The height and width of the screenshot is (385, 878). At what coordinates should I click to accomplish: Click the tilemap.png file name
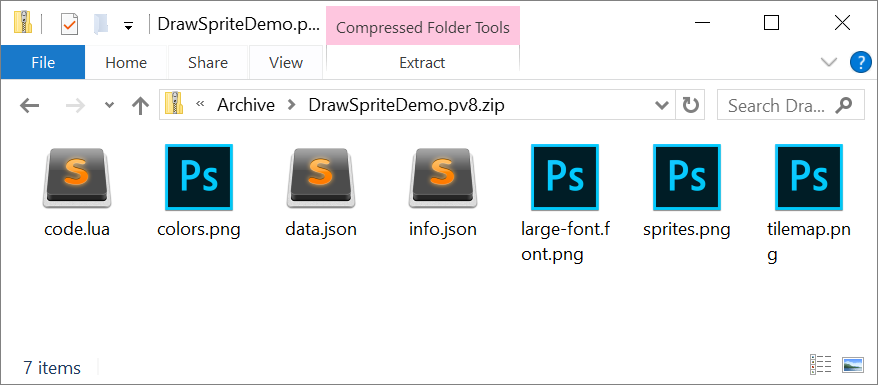point(809,242)
